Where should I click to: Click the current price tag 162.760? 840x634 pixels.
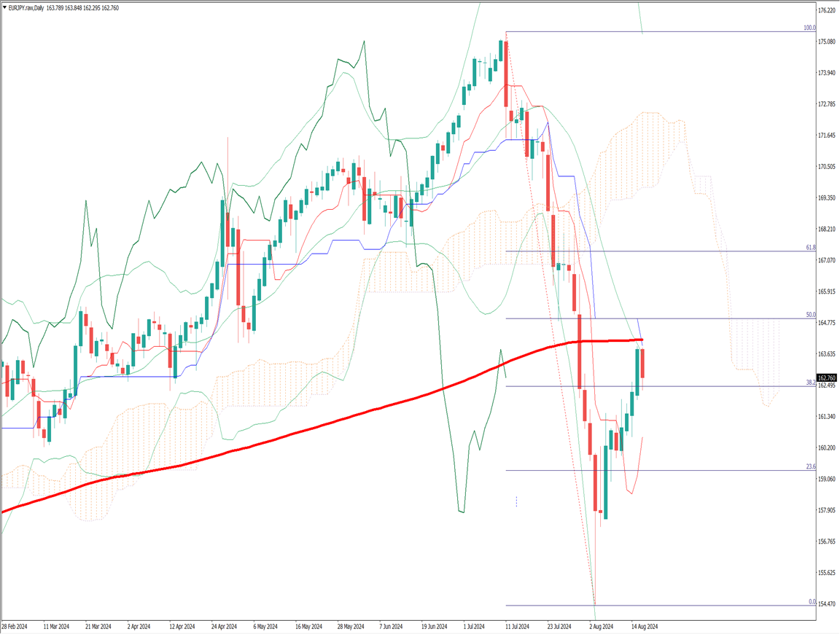[828, 377]
